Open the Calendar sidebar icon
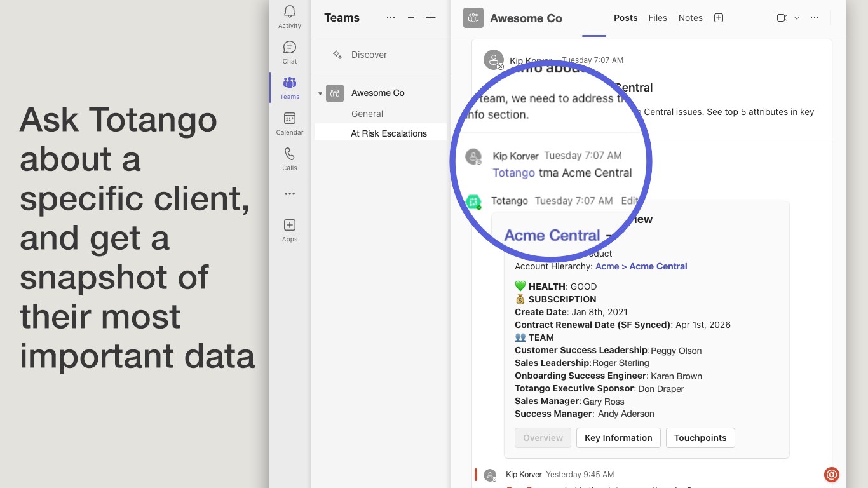This screenshot has width=868, height=488. (x=290, y=118)
